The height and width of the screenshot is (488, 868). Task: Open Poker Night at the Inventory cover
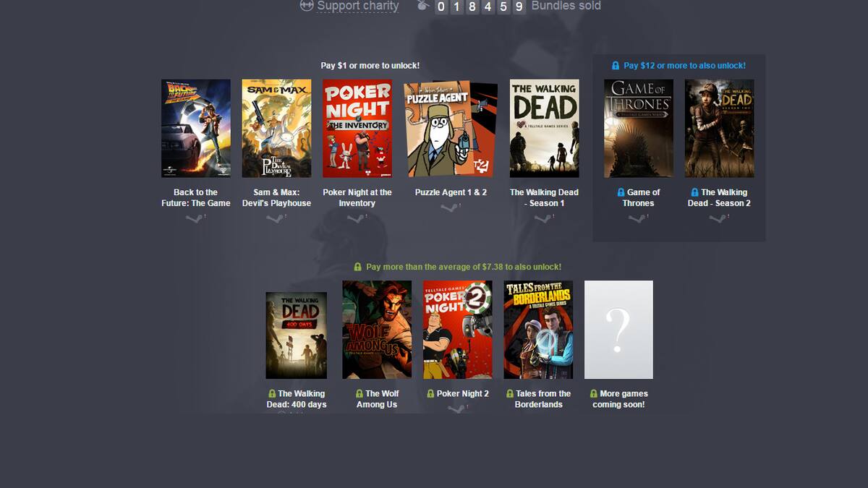point(357,128)
